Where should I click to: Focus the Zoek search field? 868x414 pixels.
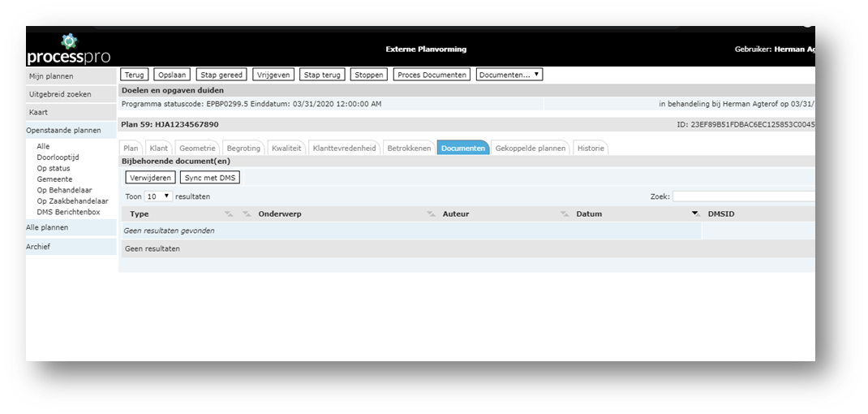(743, 196)
